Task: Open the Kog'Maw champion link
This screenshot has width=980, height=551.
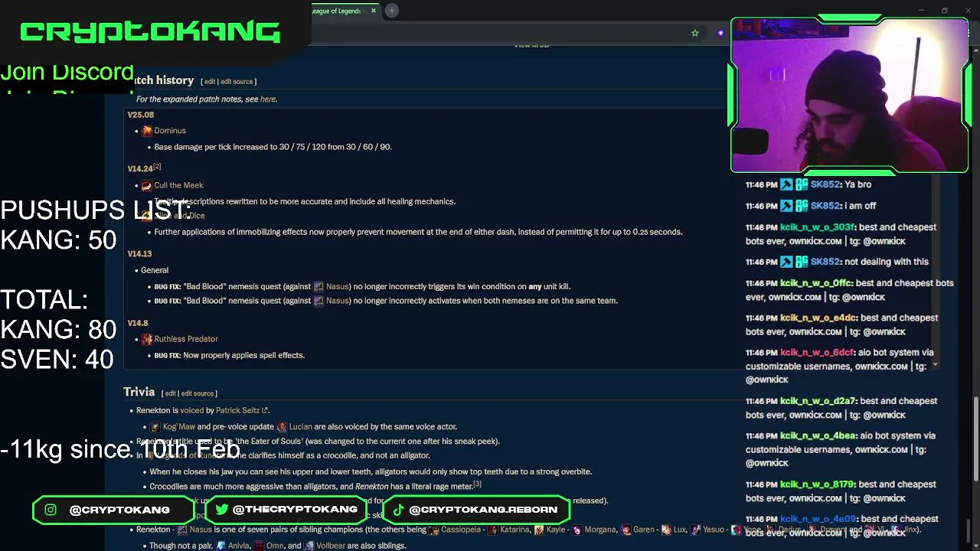Action: point(179,427)
